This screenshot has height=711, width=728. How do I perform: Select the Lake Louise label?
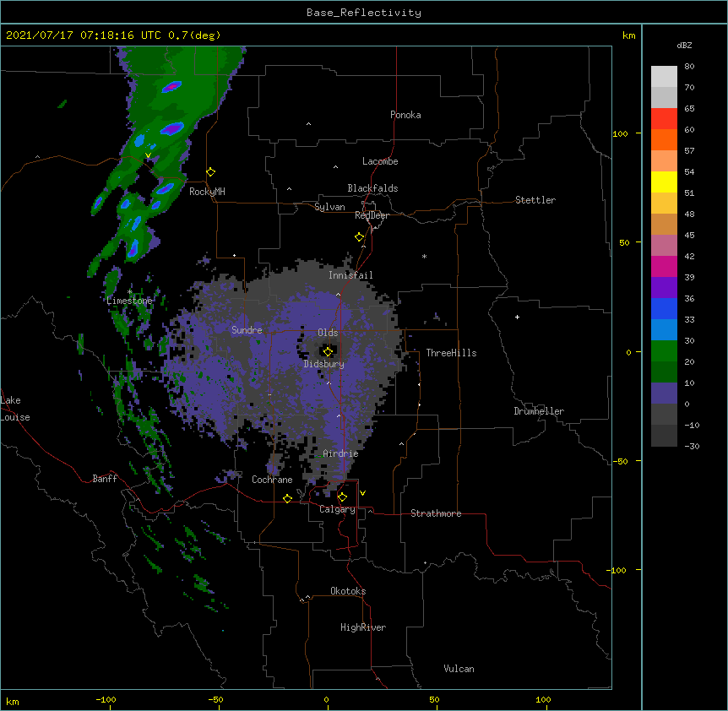15,409
